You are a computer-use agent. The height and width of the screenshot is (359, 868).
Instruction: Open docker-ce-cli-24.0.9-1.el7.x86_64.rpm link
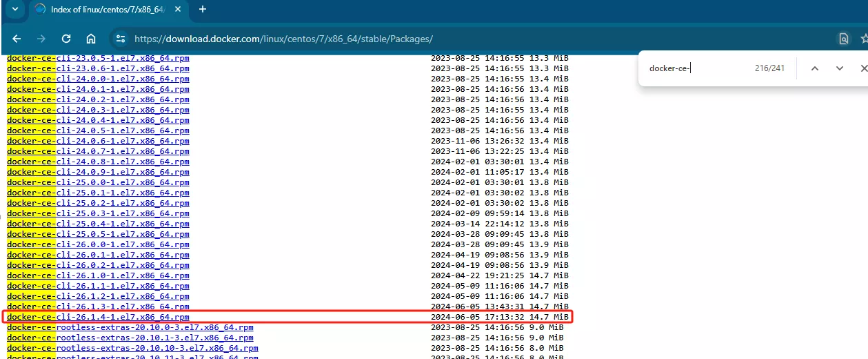(x=98, y=172)
